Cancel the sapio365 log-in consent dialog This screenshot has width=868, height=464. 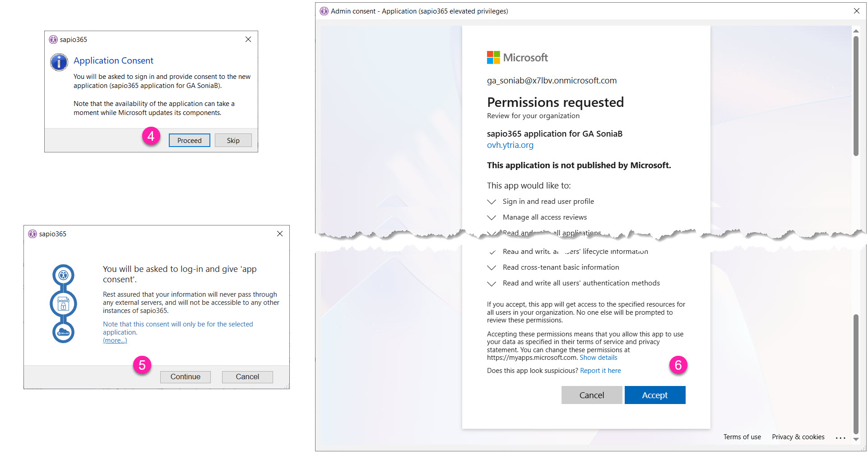tap(247, 377)
